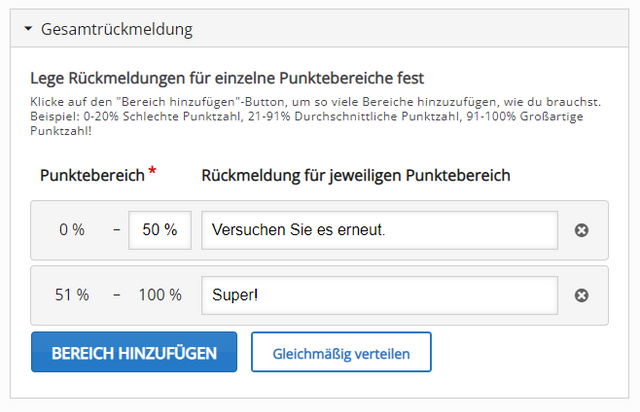Click the Gleichmäßig verteilen button
Viewport: 640px width, 412px height.
pos(341,352)
